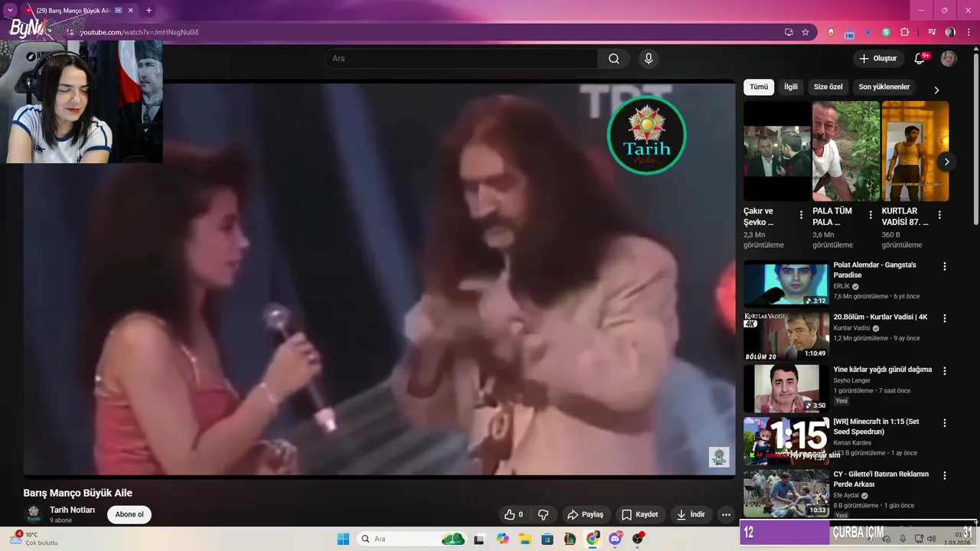Open Task View from the taskbar
The image size is (980, 551).
pyautogui.click(x=479, y=539)
